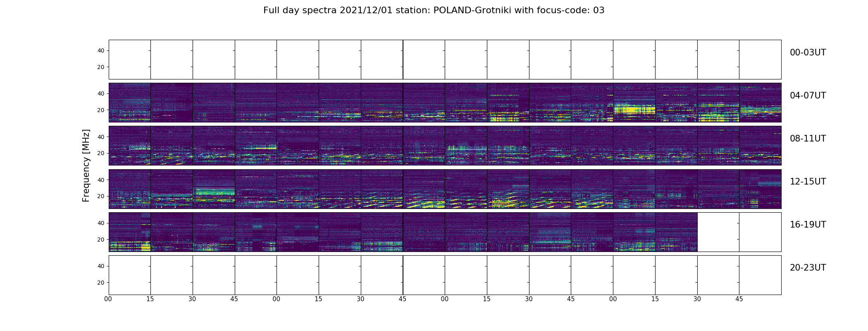Click the 40 MHz tick of 04-07UT row
Screen dimensions: 868x331
101,94
